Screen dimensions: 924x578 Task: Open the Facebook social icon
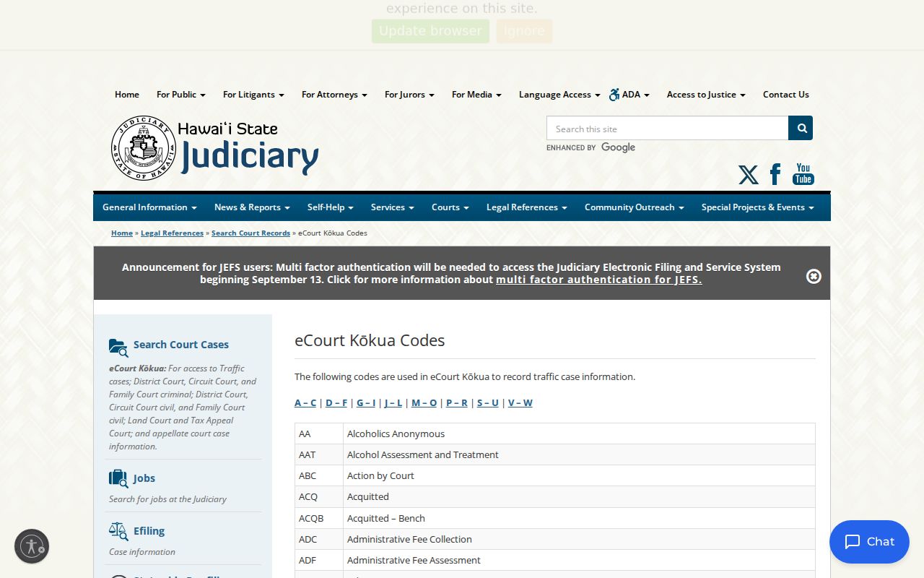775,174
